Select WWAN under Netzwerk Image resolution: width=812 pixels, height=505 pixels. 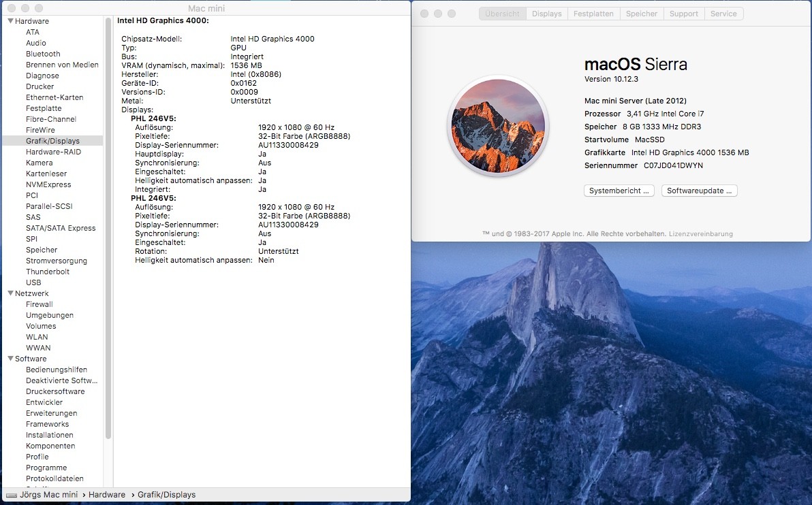point(38,348)
